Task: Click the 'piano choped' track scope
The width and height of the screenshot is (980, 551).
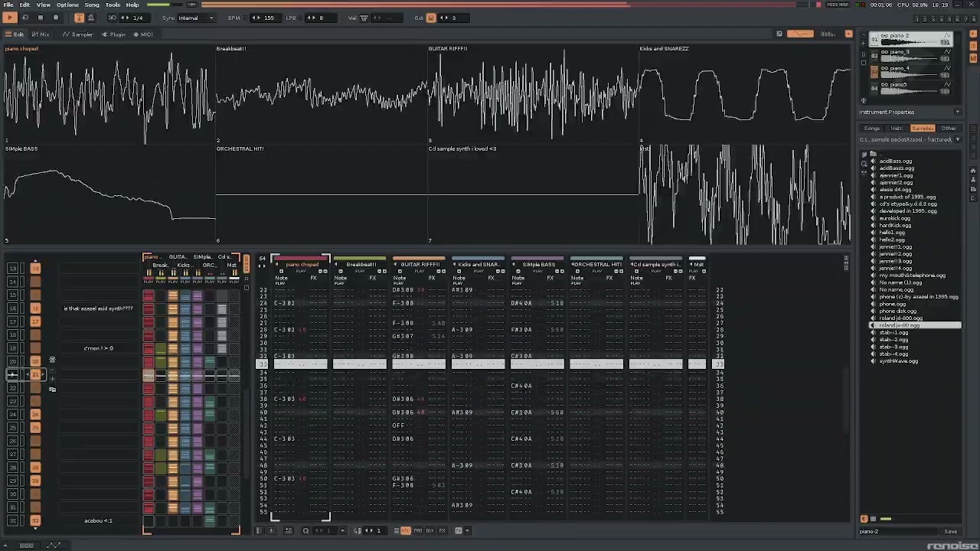Action: (x=108, y=93)
